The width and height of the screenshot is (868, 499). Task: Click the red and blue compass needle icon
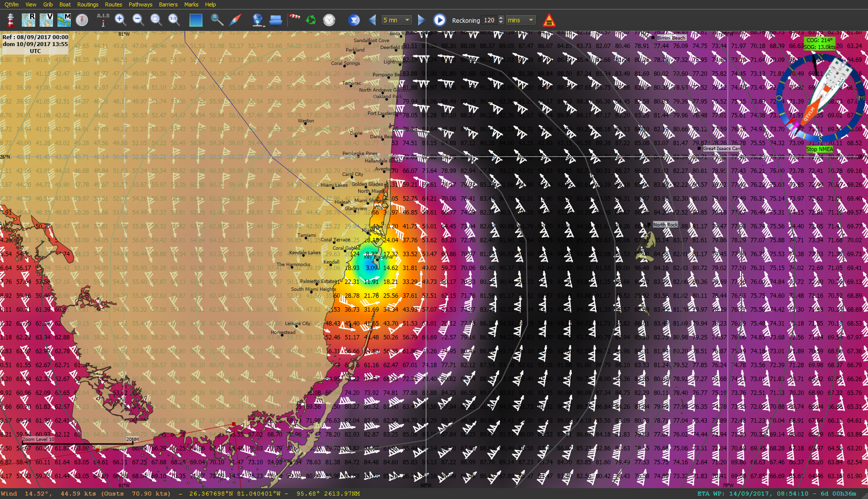tap(235, 20)
